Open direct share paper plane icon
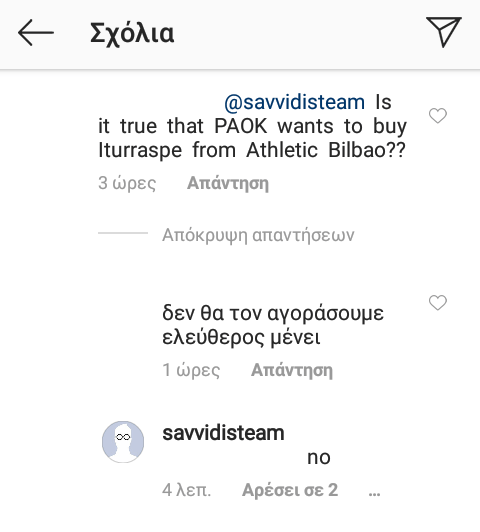The width and height of the screenshot is (480, 532). [x=444, y=32]
